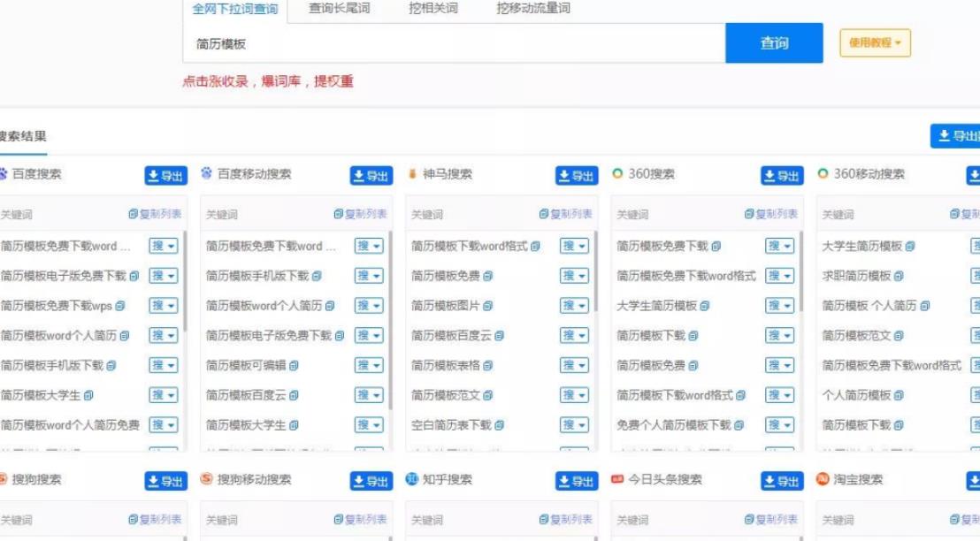Export the 百度搜索 results
The height and width of the screenshot is (541, 980).
(x=165, y=176)
